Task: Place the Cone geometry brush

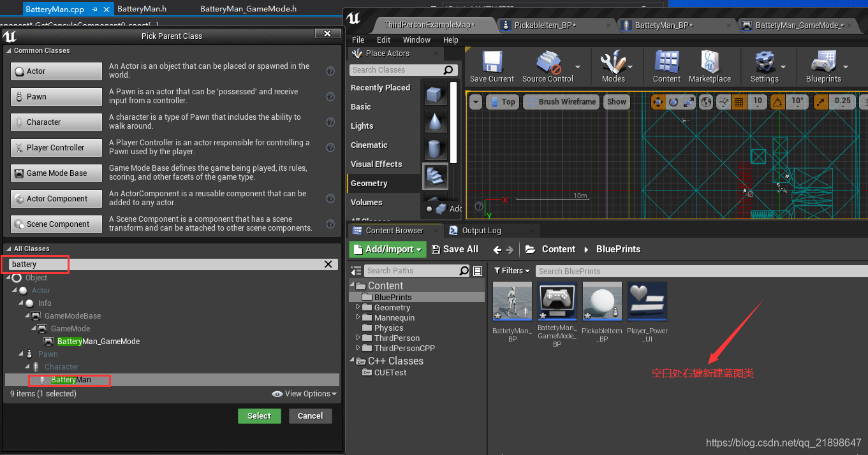Action: coord(436,122)
